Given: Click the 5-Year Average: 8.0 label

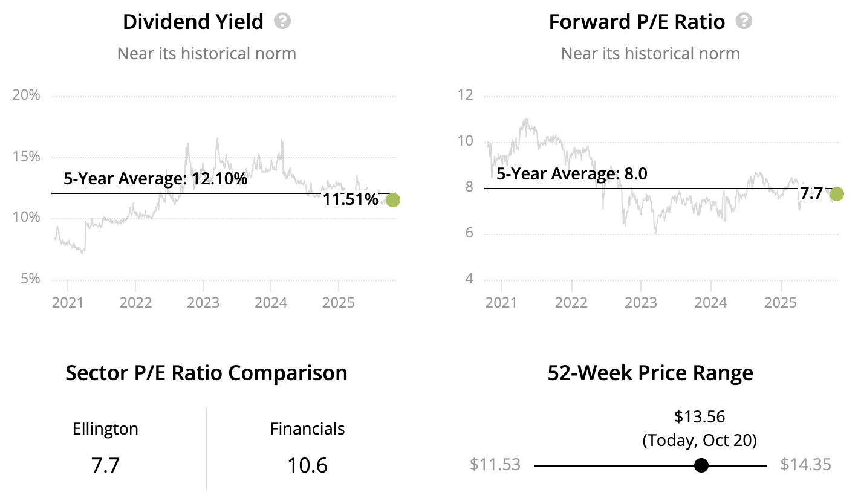Looking at the screenshot, I should pyautogui.click(x=572, y=175).
